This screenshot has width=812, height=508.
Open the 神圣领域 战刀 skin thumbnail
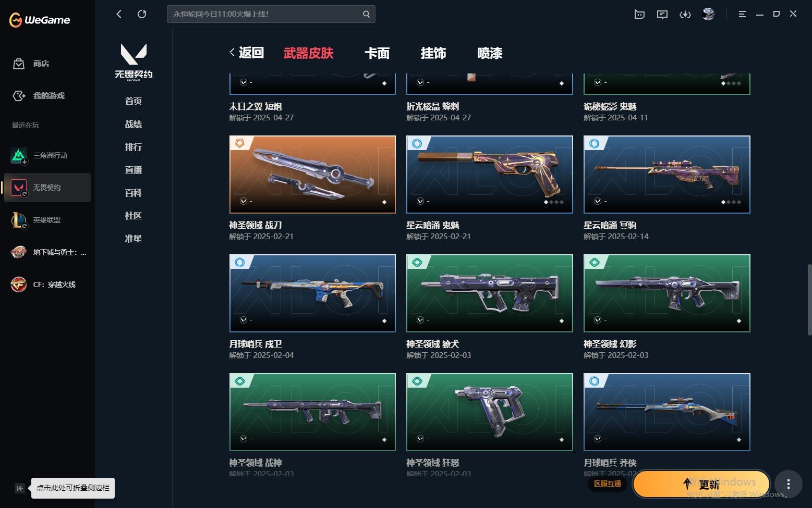coord(312,175)
